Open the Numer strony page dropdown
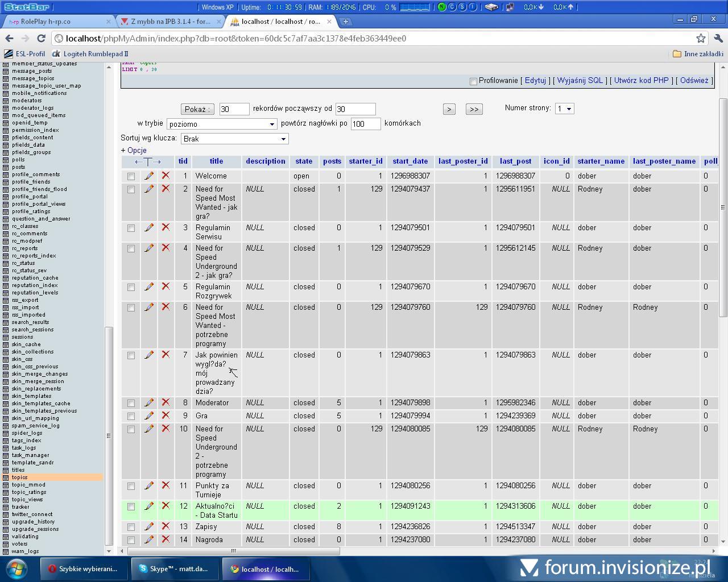Viewport: 728px width, 582px height. coord(564,109)
